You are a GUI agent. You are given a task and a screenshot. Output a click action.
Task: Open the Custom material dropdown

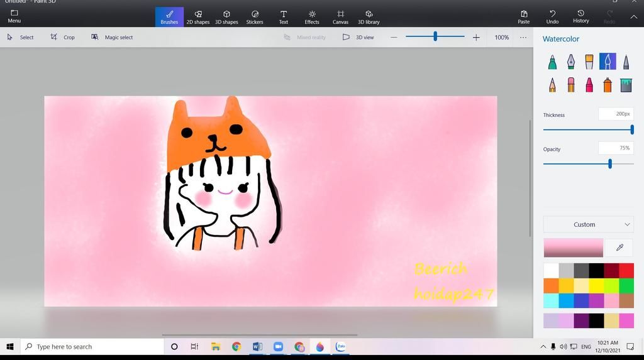[x=588, y=224]
